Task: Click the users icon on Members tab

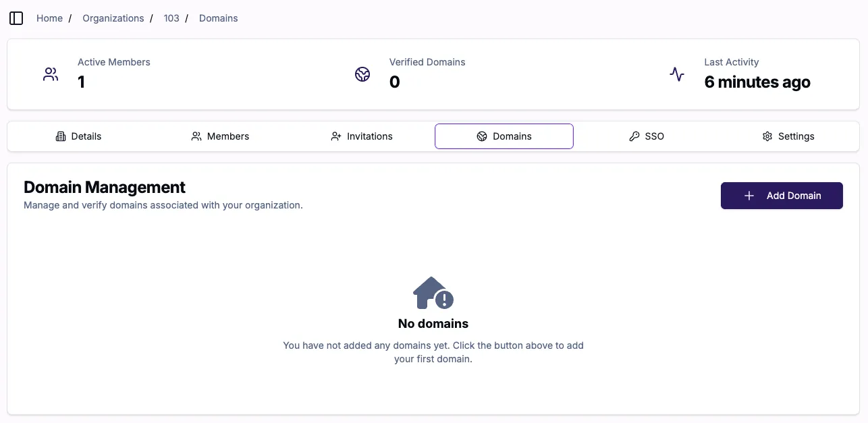Action: point(196,136)
